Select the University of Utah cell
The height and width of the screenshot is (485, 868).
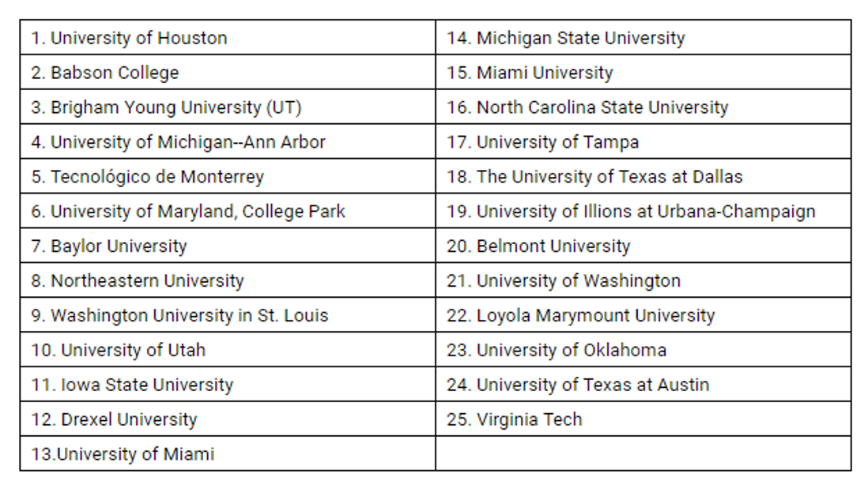coord(119,351)
